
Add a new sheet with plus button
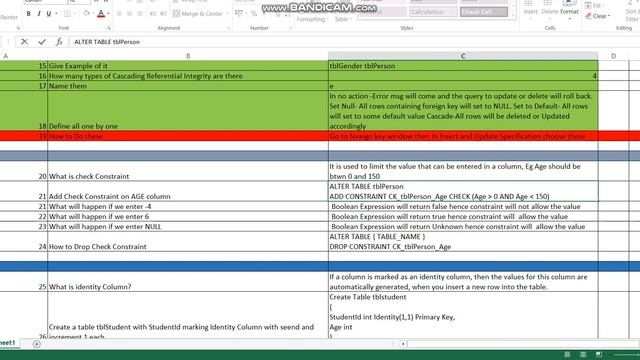tap(36, 344)
